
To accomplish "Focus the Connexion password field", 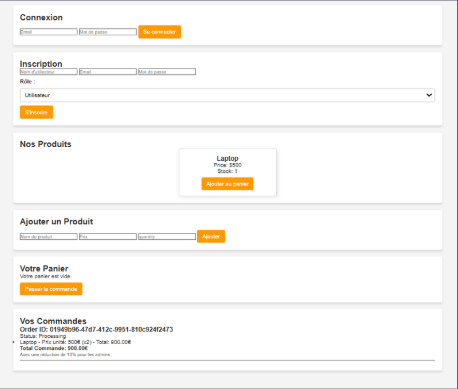I will point(108,32).
